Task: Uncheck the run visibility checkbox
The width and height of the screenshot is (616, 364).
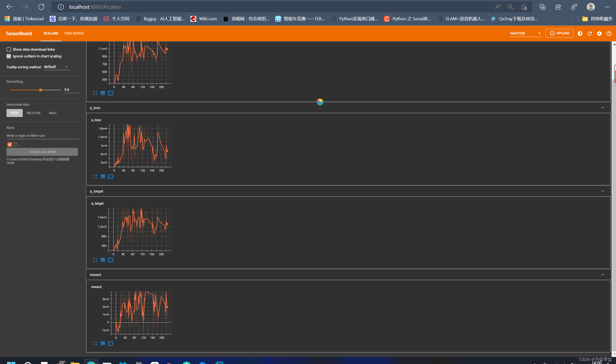Action: (x=10, y=144)
